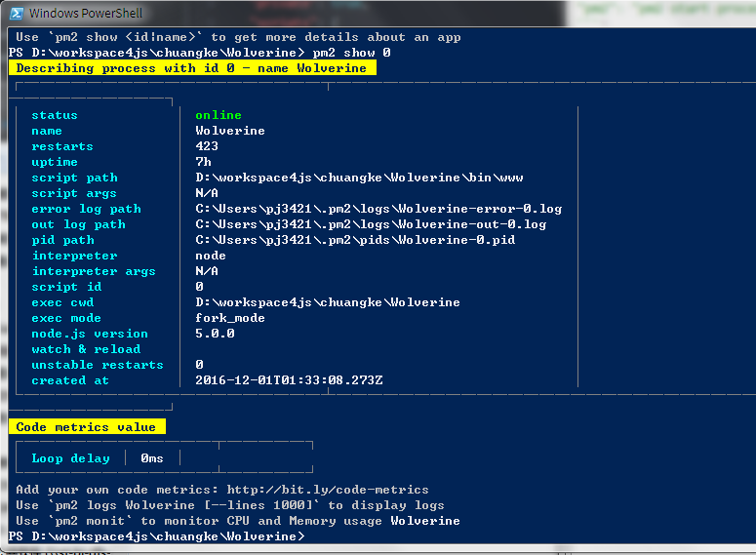
Task: Click the 'pm2 show 0' command line
Action: coord(200,53)
